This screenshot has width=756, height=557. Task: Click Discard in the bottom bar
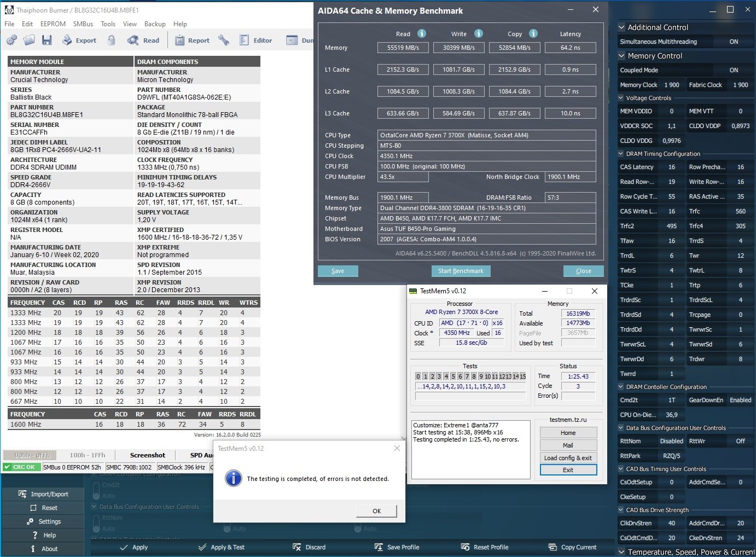tap(309, 547)
